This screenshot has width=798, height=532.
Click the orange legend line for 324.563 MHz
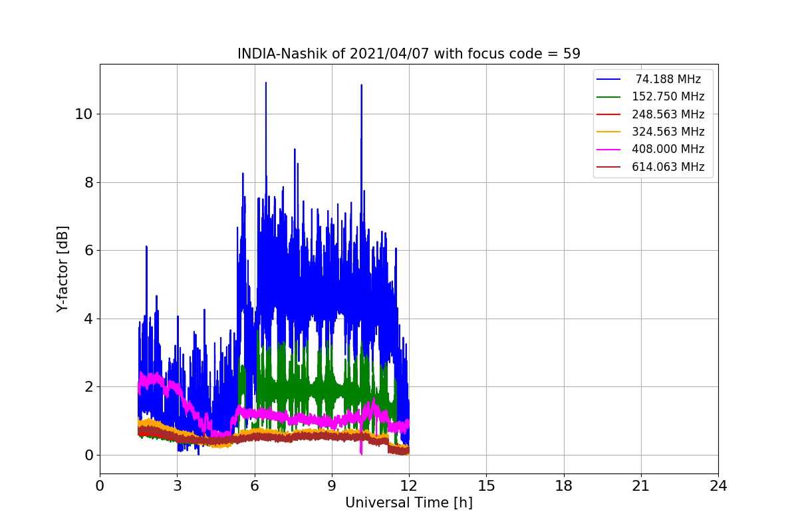pos(608,132)
